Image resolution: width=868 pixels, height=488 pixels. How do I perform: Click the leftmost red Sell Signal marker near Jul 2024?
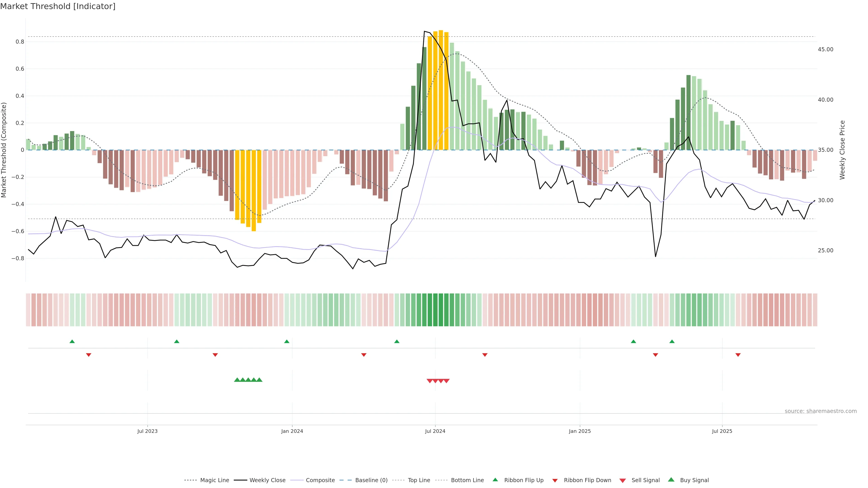(430, 381)
